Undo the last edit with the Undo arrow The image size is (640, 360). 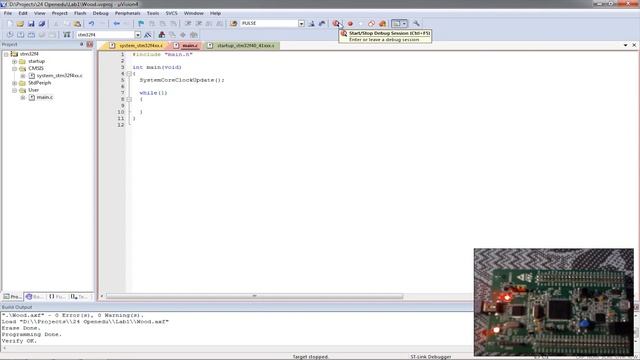point(91,24)
